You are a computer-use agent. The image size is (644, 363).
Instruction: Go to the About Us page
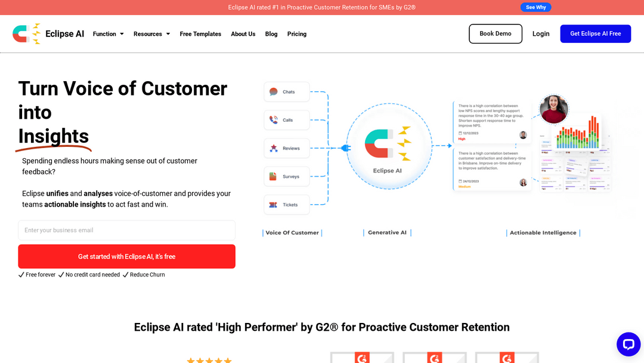point(243,34)
